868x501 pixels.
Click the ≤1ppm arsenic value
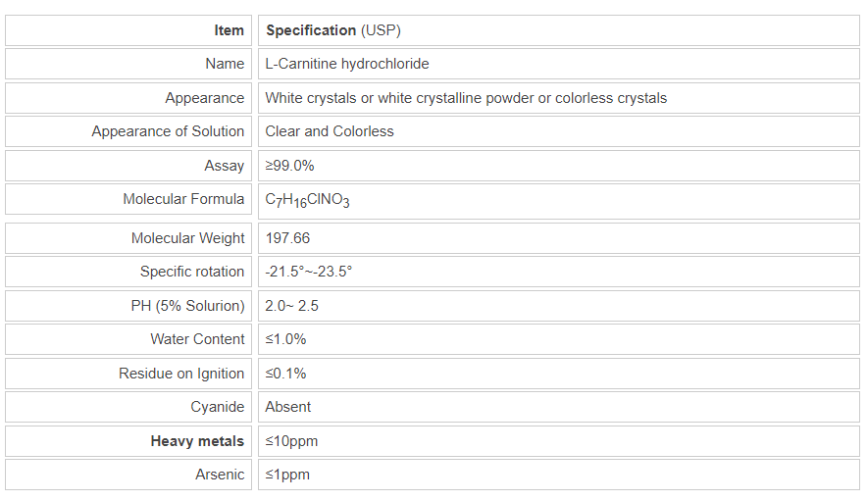tap(287, 475)
